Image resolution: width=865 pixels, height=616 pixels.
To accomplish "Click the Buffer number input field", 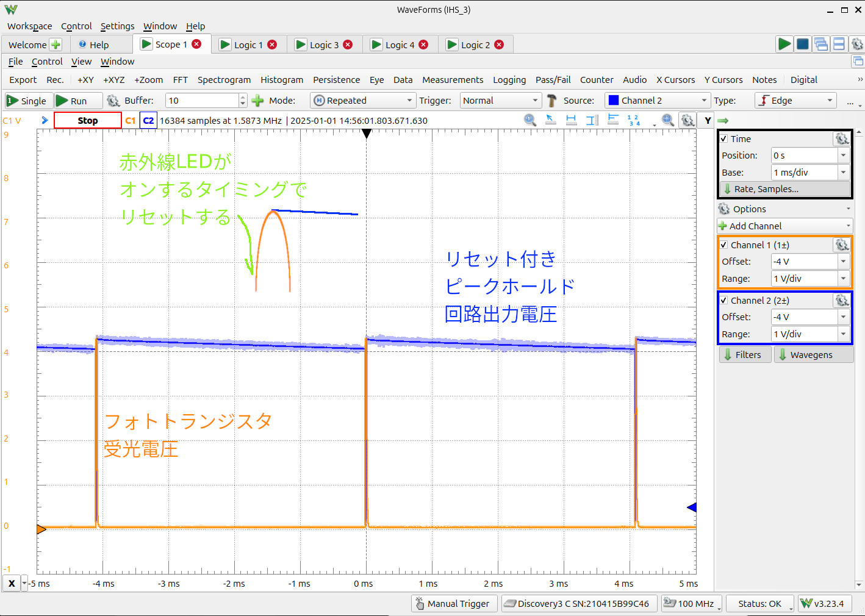I will 202,101.
